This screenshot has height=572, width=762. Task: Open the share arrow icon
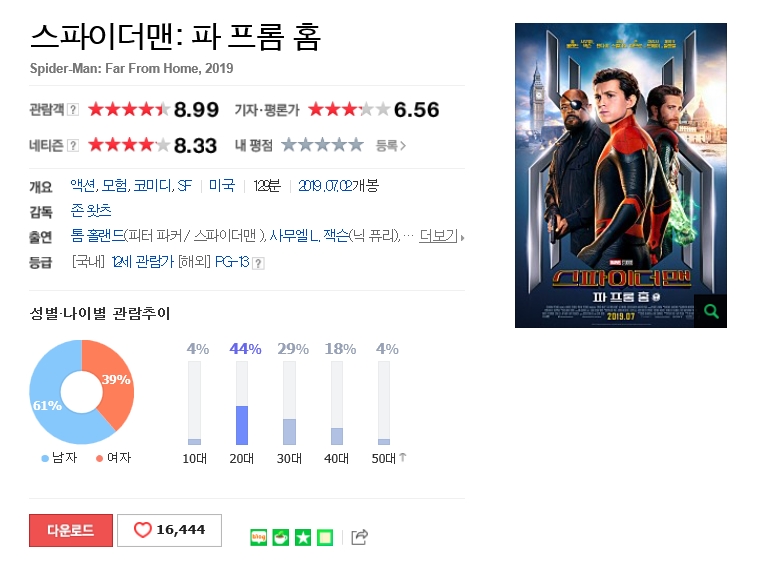[359, 537]
